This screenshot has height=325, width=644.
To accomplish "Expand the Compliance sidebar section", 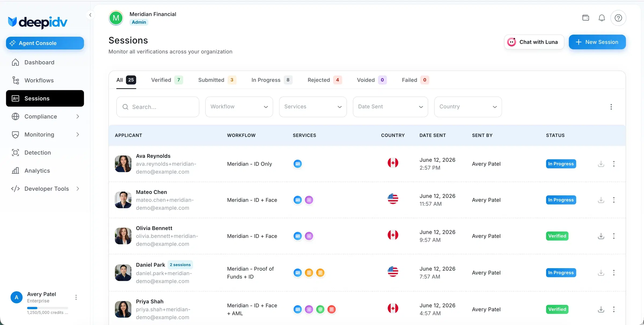I will (x=45, y=117).
